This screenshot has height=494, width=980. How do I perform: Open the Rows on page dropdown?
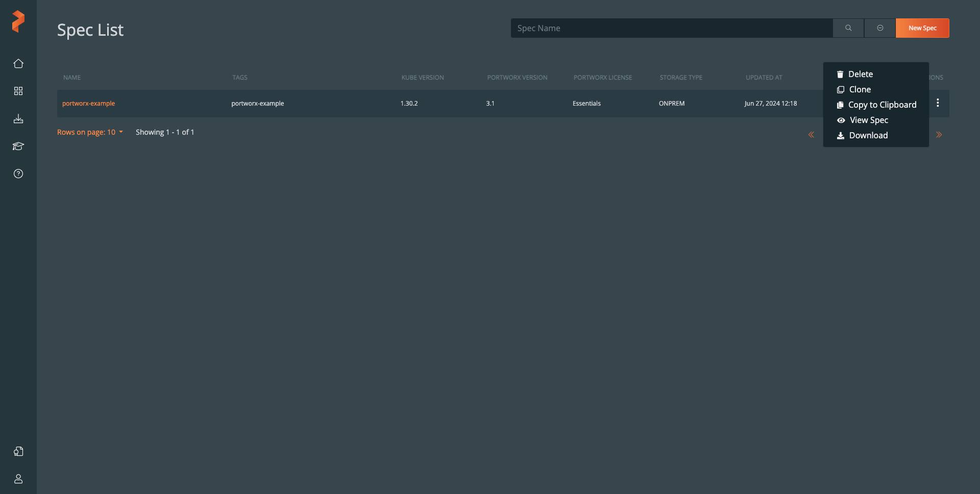click(x=90, y=132)
